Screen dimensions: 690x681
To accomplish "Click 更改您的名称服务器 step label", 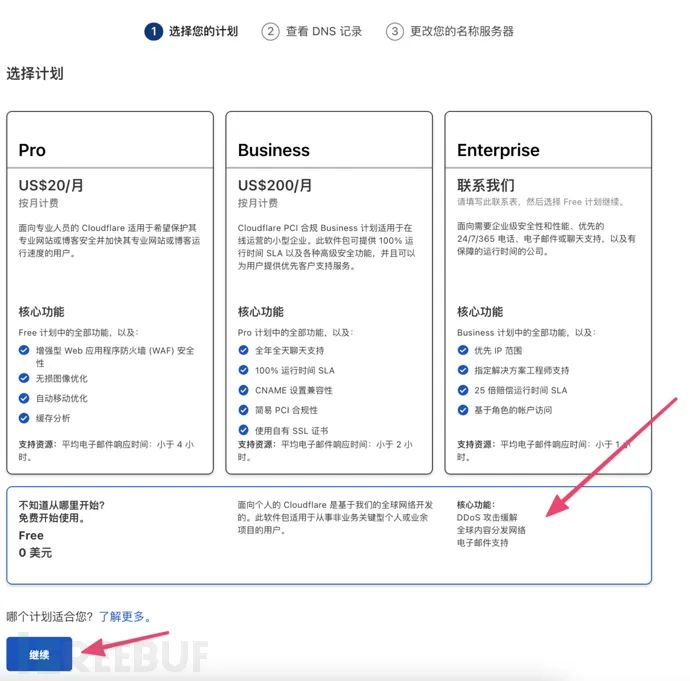I will tap(462, 31).
